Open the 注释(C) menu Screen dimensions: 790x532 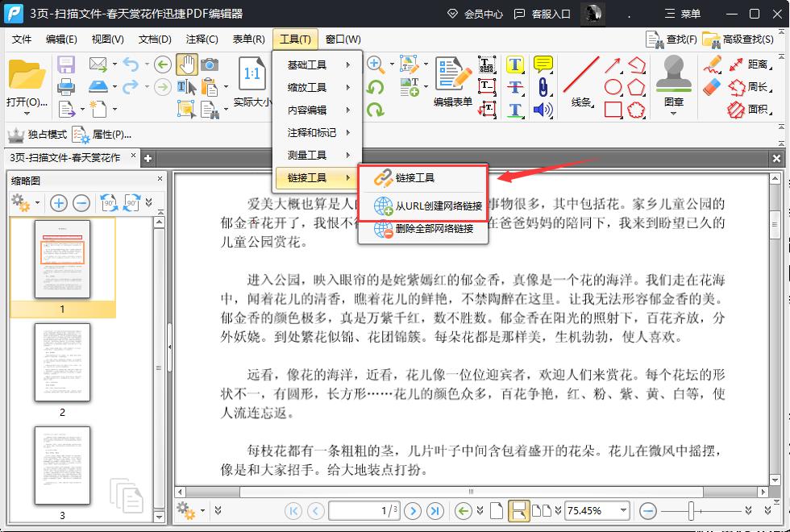pyautogui.click(x=201, y=38)
